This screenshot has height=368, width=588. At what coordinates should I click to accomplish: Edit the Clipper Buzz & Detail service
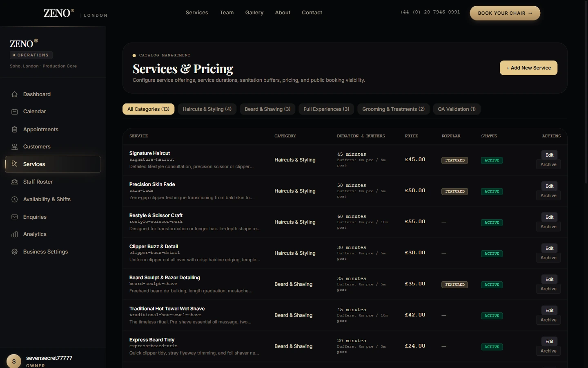pyautogui.click(x=550, y=248)
